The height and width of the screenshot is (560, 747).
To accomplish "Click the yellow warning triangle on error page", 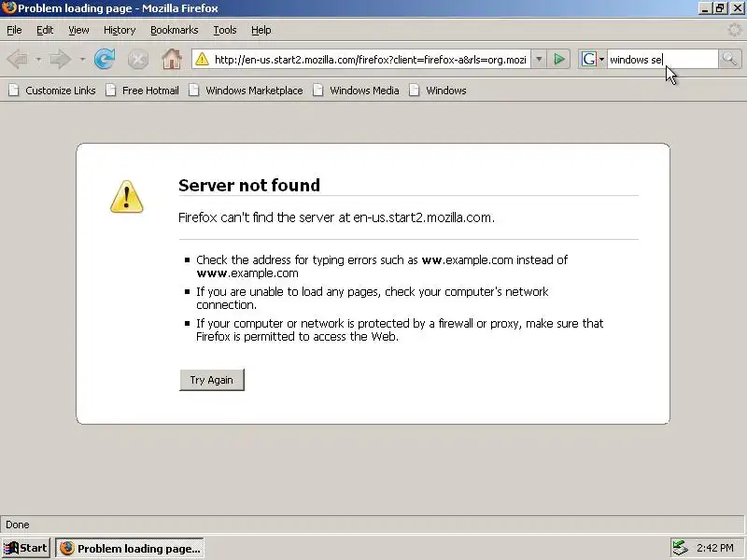I will [126, 197].
